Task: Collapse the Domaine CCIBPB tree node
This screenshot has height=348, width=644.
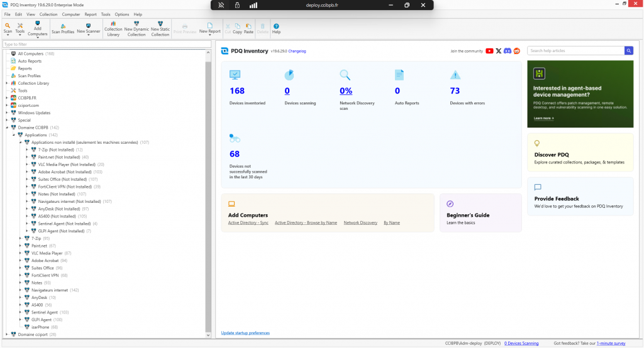Action: click(6, 128)
